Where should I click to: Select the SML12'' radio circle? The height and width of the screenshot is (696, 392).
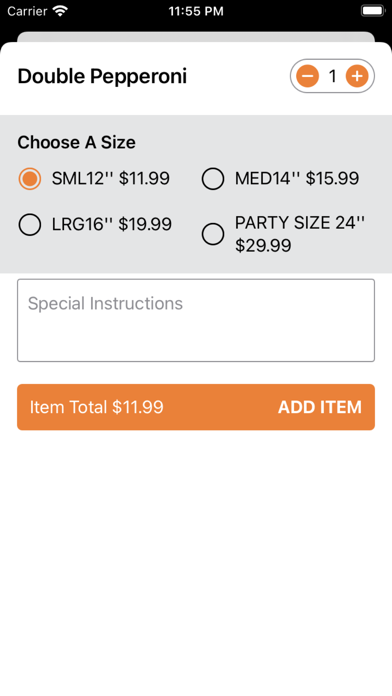click(30, 179)
